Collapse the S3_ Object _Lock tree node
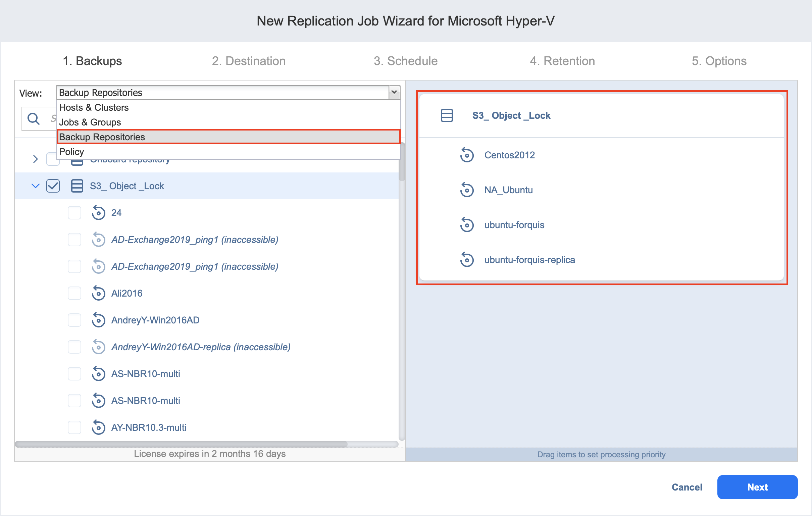 tap(36, 186)
